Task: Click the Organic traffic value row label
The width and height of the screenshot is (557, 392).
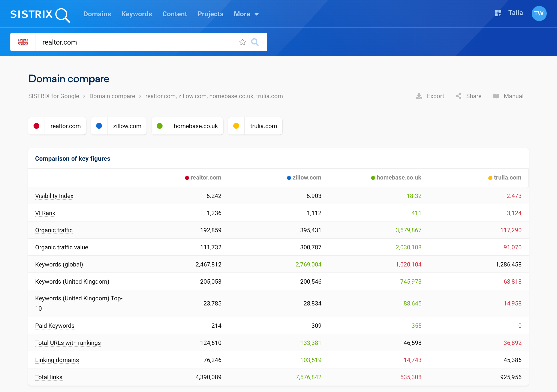Action: pyautogui.click(x=62, y=247)
